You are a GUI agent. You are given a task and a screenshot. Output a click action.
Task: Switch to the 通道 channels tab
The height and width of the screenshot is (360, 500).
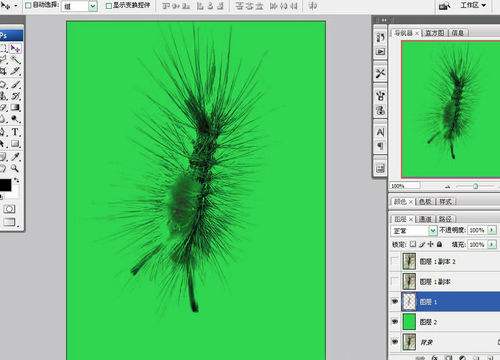click(425, 219)
